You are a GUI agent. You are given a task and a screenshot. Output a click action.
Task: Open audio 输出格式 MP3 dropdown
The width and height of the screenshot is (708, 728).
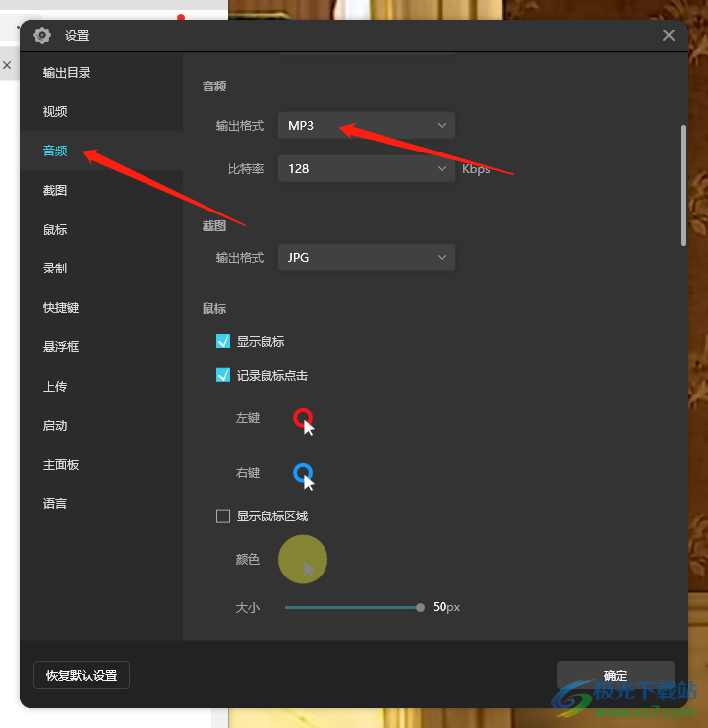[367, 125]
